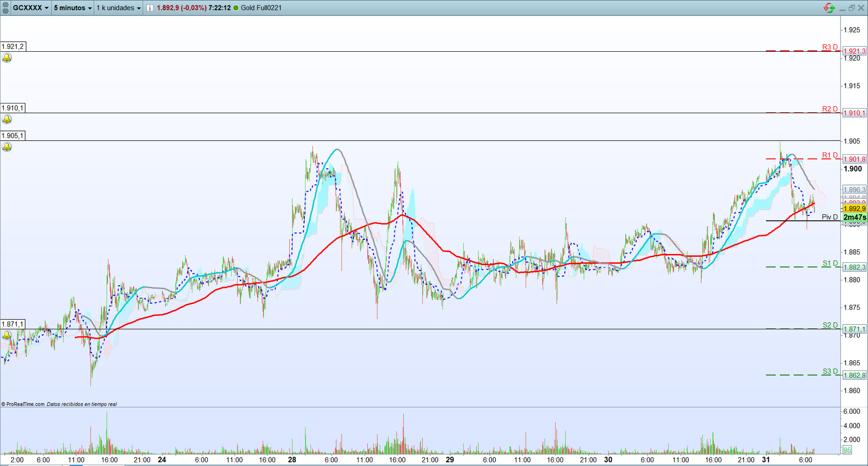868x466 pixels.
Task: Click the volume value 95 tag
Action: [x=847, y=450]
